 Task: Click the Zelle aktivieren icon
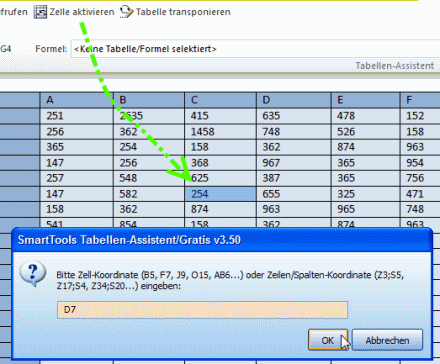(40, 12)
